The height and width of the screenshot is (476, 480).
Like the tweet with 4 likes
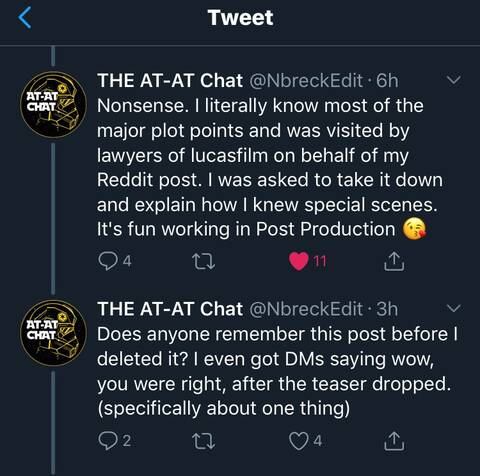[x=299, y=441]
